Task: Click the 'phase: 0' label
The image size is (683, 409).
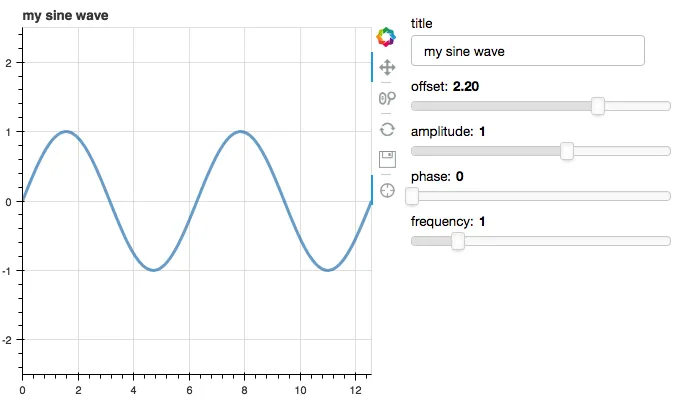Action: pyautogui.click(x=437, y=177)
